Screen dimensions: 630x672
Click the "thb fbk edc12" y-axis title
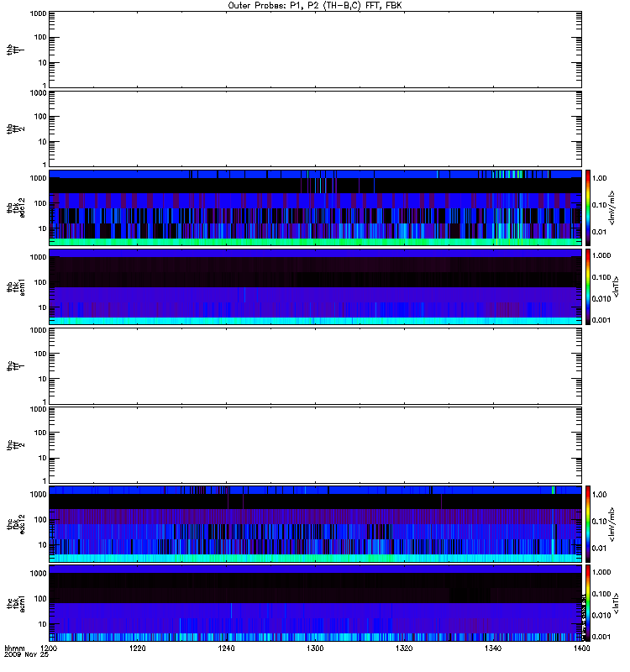(x=16, y=207)
